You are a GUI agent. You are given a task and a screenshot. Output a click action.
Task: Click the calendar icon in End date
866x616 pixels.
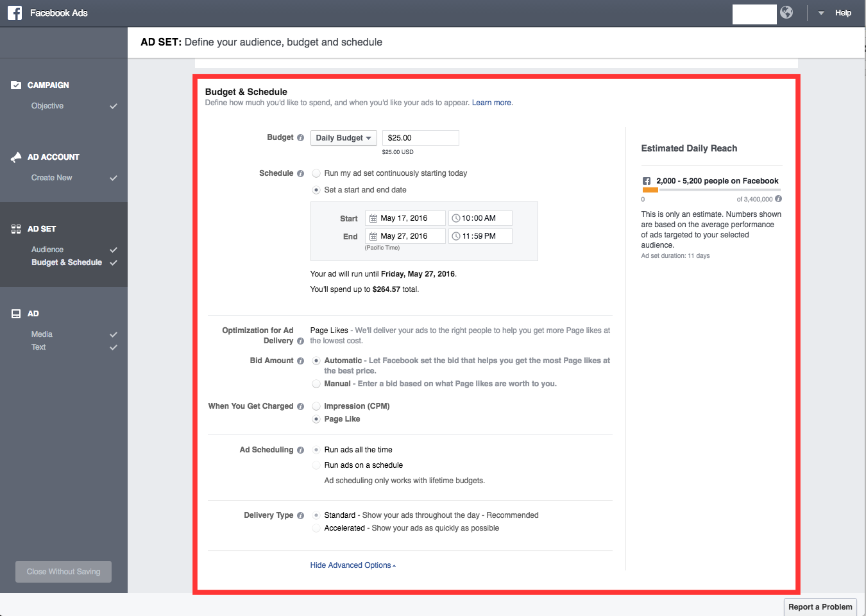click(373, 236)
